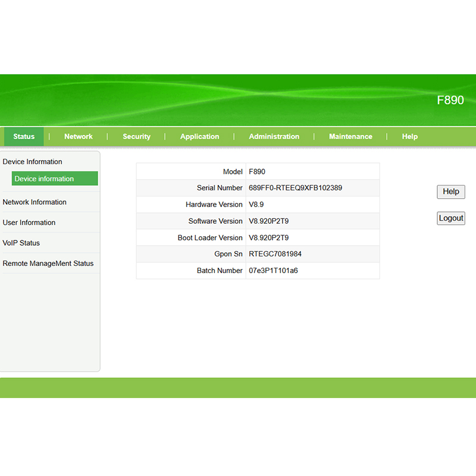
Task: Open the Maintenance tab
Action: point(350,136)
